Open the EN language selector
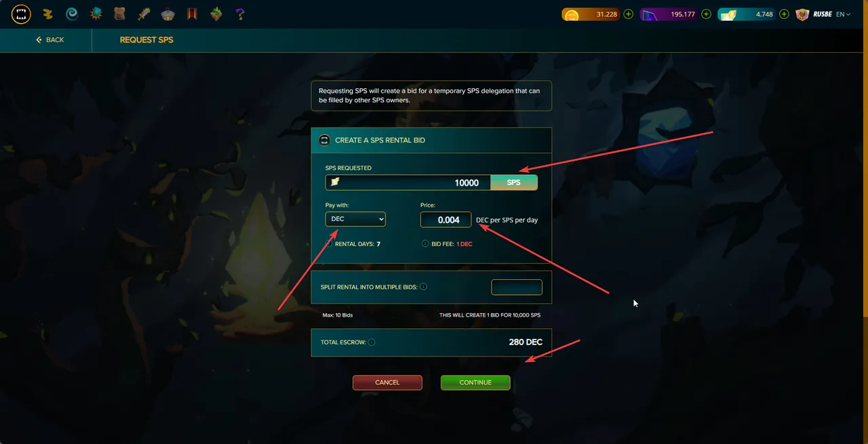The width and height of the screenshot is (868, 444). point(843,14)
